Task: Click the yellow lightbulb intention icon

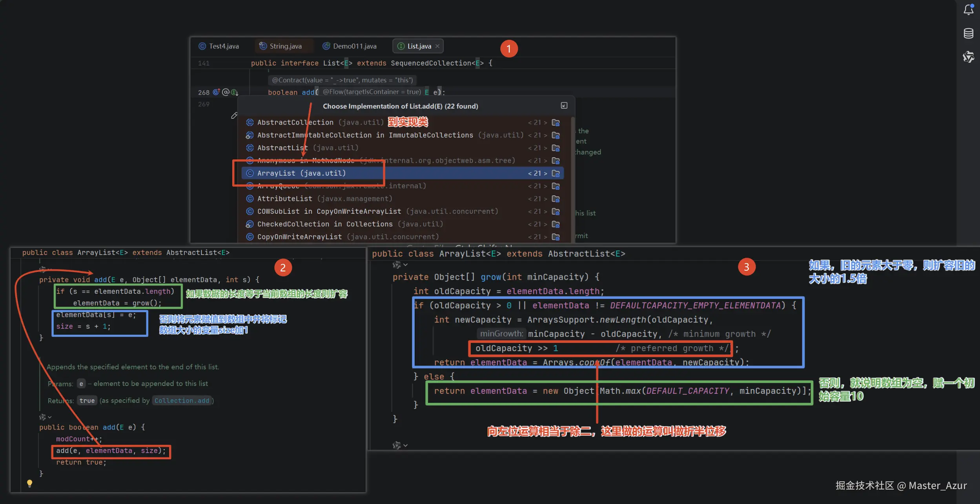Action: pos(29,483)
